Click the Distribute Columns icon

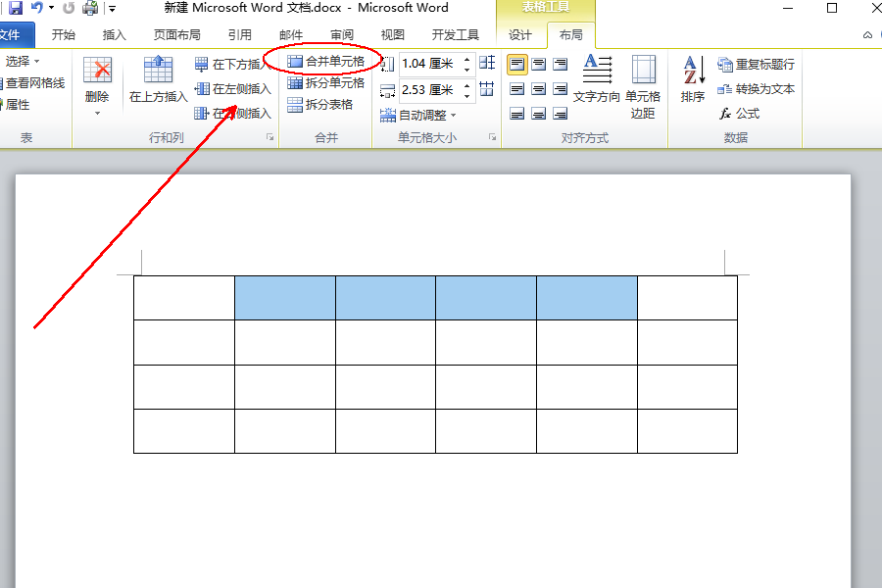click(x=487, y=88)
